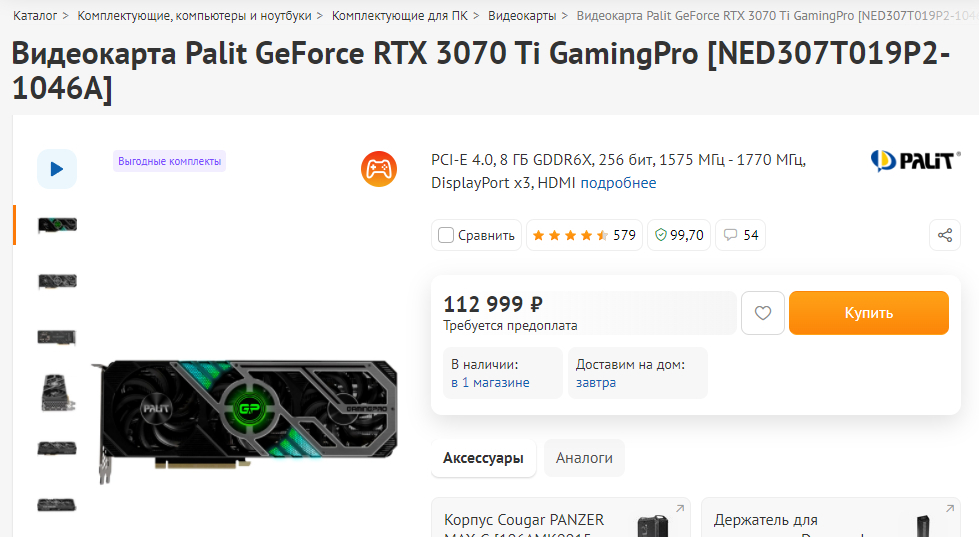Click the 99,70 reliability shield rating
The image size is (979, 537).
click(679, 235)
